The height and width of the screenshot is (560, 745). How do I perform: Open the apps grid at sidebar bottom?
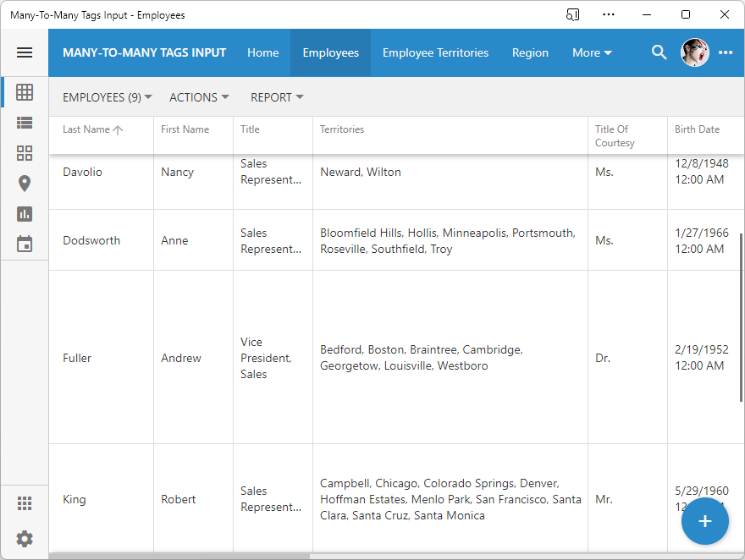(x=25, y=502)
